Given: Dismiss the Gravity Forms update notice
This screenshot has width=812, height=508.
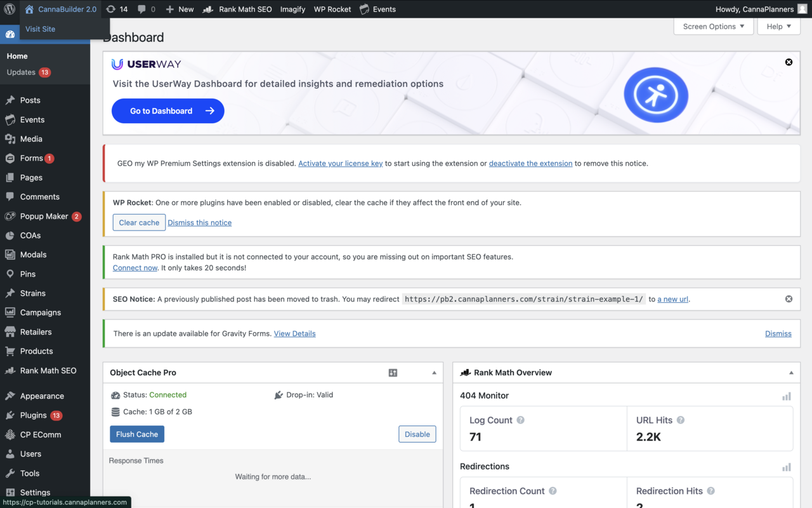Looking at the screenshot, I should click(778, 333).
